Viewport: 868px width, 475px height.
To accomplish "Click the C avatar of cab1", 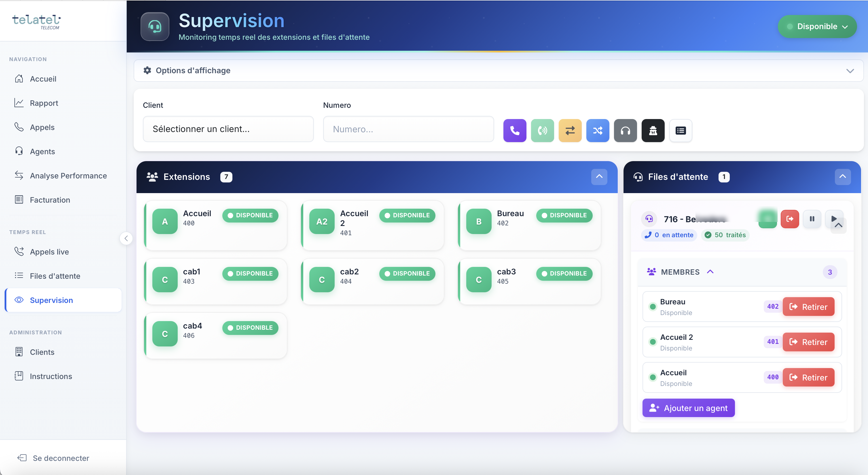I will click(x=165, y=280).
